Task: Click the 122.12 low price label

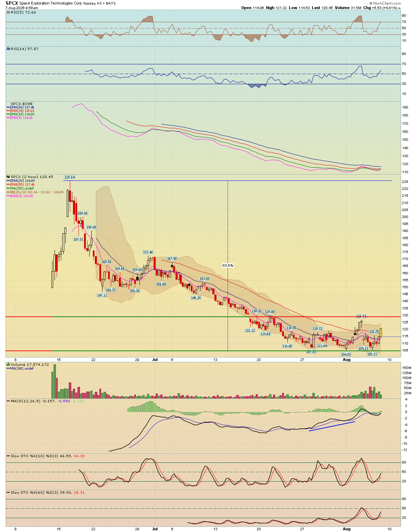Action: click(250, 331)
